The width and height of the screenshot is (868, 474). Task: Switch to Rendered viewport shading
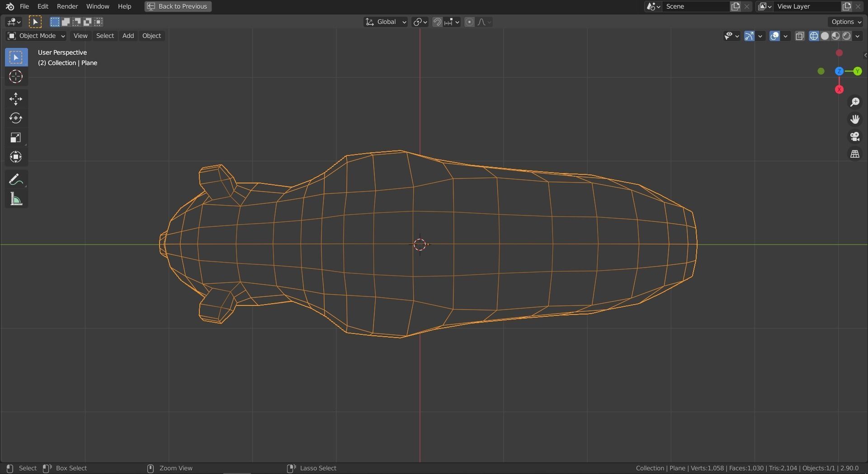(x=846, y=36)
